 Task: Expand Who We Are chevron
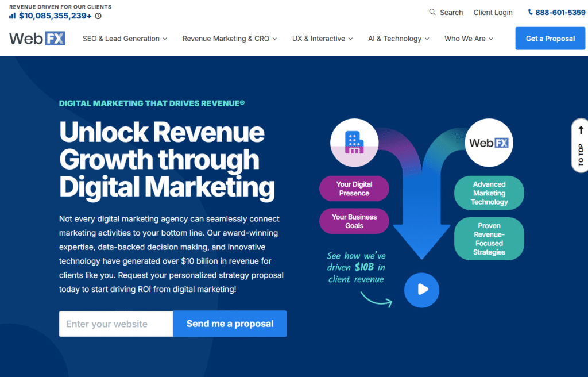pyautogui.click(x=492, y=39)
